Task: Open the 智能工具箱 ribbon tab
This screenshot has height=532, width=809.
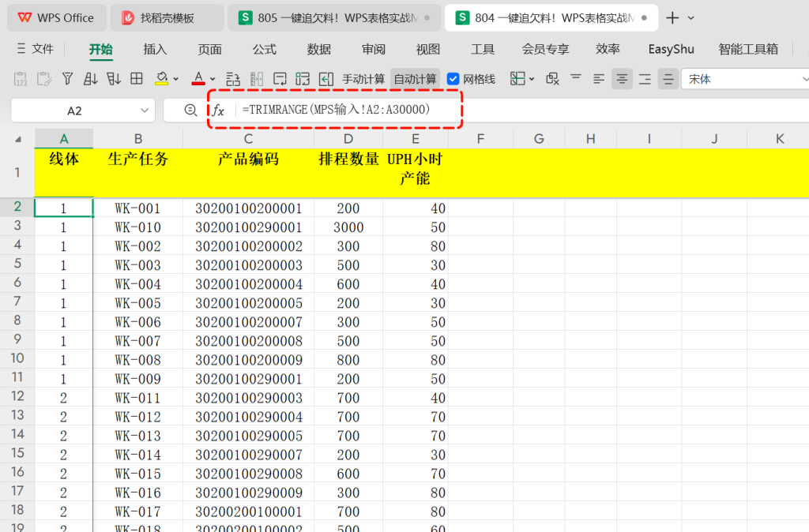Action: coord(748,49)
